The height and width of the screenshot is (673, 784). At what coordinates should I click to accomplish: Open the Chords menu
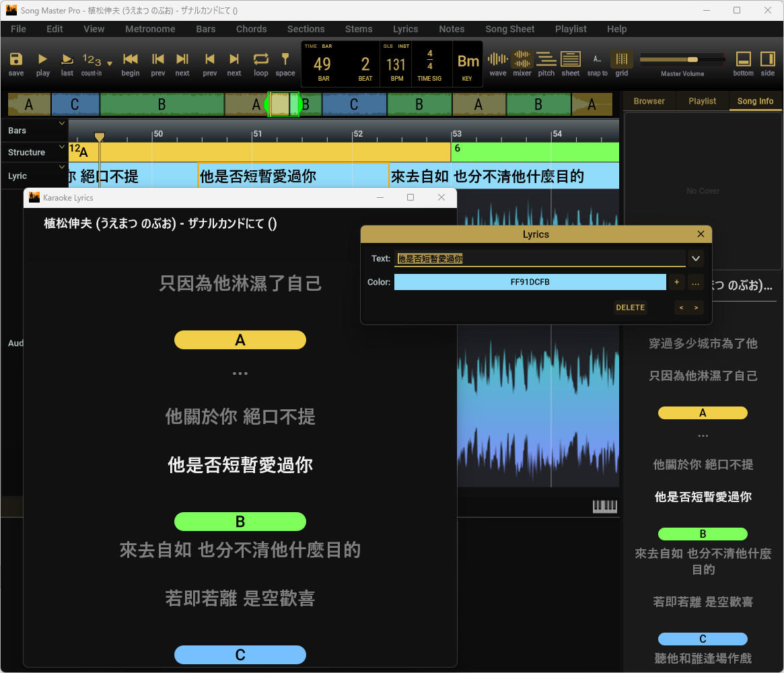pyautogui.click(x=252, y=29)
